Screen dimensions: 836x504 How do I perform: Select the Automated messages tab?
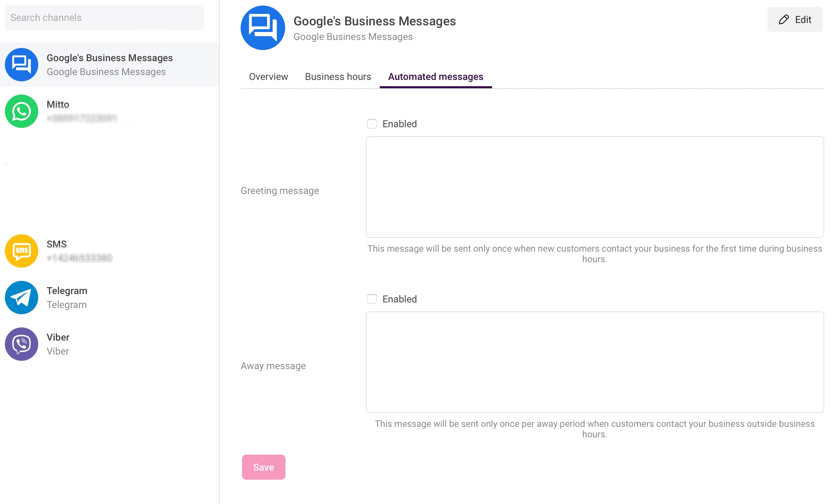click(x=436, y=76)
